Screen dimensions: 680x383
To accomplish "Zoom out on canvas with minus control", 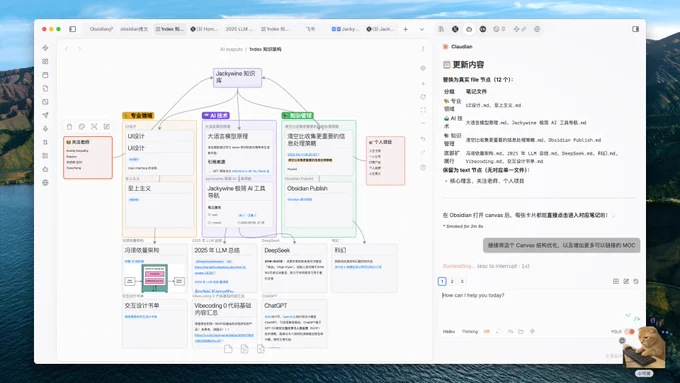I will [x=423, y=123].
